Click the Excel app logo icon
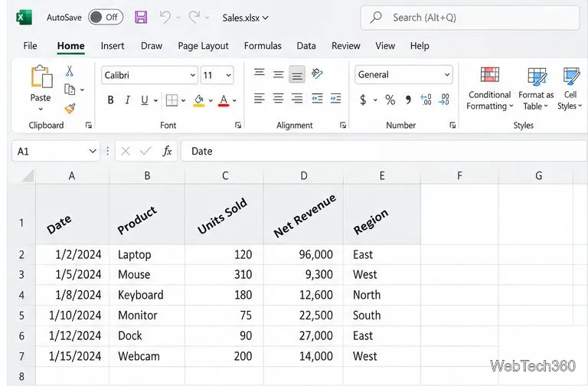This screenshot has width=588, height=386. coord(24,18)
